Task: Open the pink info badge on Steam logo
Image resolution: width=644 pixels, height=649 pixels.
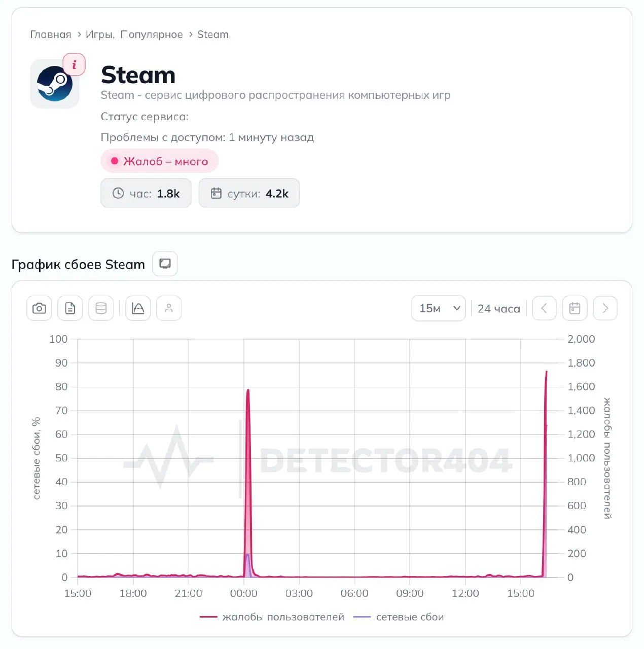Action: [x=74, y=64]
